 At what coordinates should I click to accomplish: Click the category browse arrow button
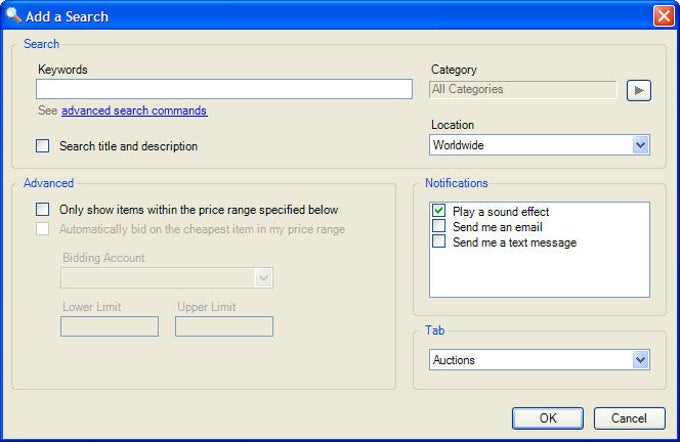tap(638, 90)
